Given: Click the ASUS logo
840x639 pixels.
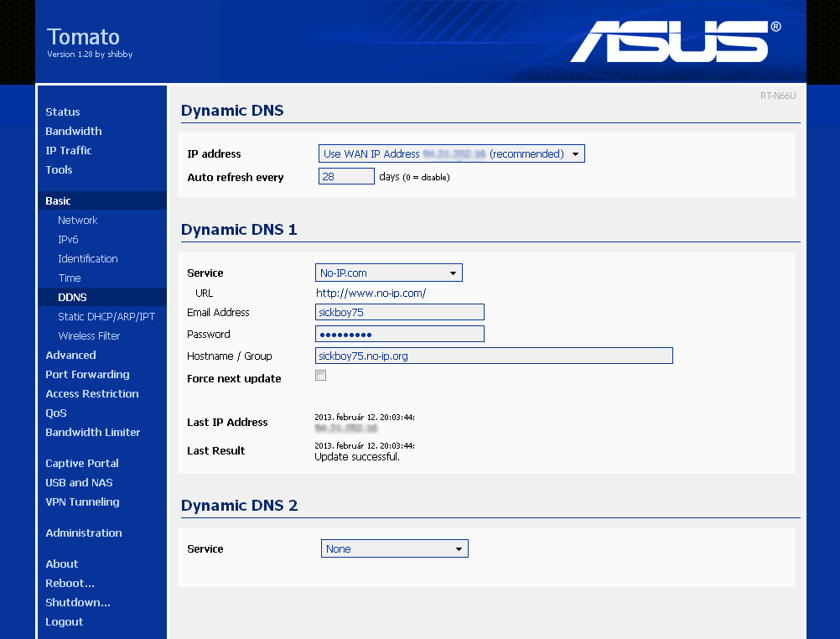Looking at the screenshot, I should click(675, 41).
